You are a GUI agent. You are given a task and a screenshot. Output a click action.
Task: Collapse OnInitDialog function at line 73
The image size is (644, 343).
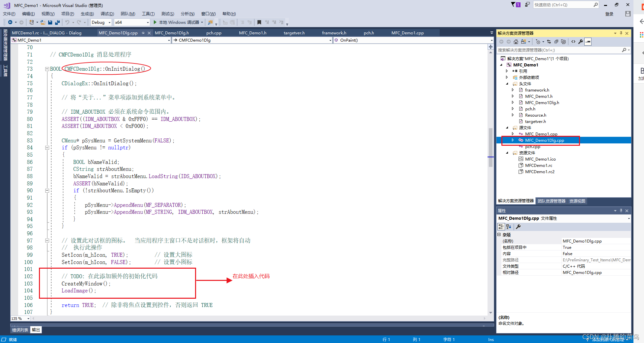pyautogui.click(x=47, y=69)
